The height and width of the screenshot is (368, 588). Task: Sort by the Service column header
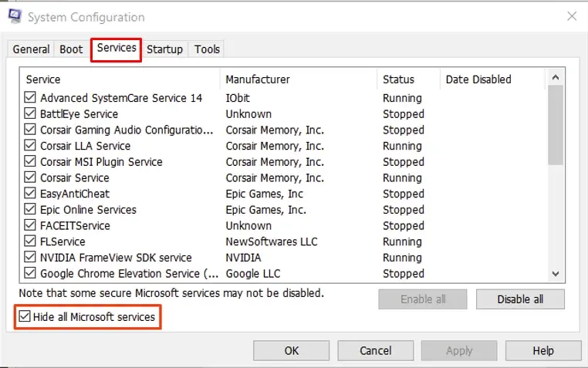[x=120, y=79]
